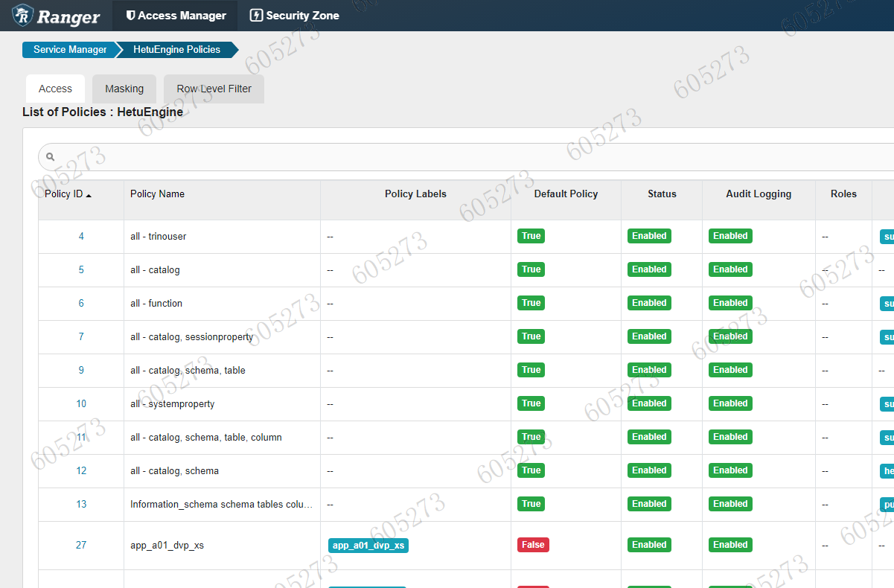Open the Ranger logo home link
The height and width of the screenshot is (588, 894).
[x=56, y=15]
